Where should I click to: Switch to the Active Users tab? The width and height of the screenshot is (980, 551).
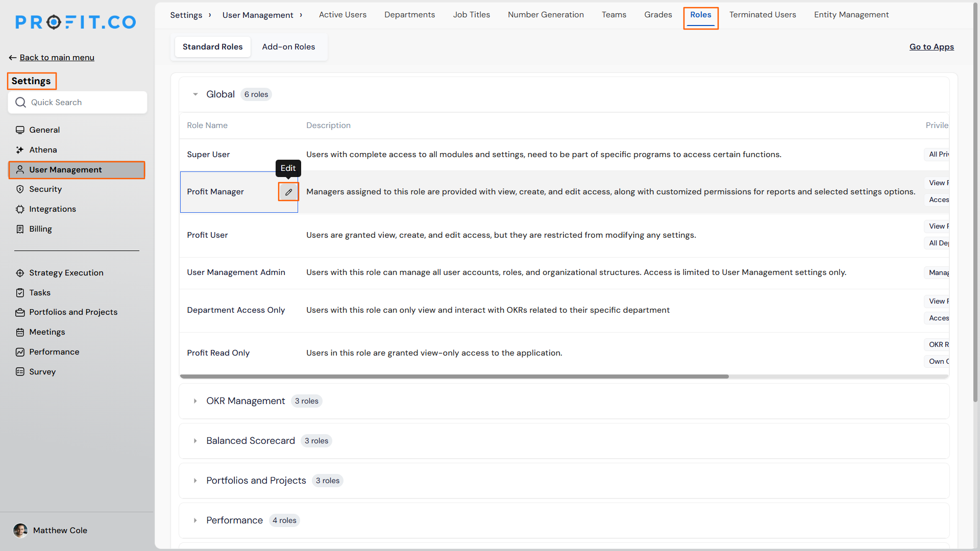[x=342, y=15]
